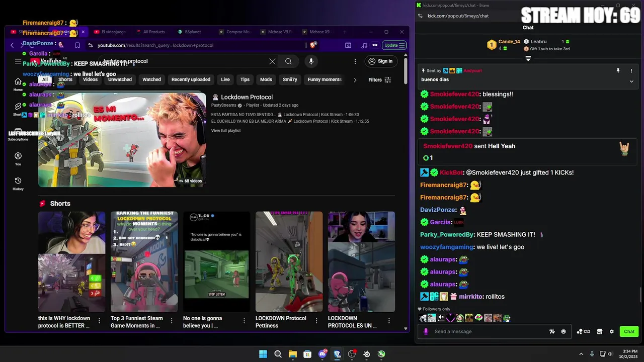Open Shorts in YouTube sidebar
The image size is (644, 362).
click(x=18, y=109)
